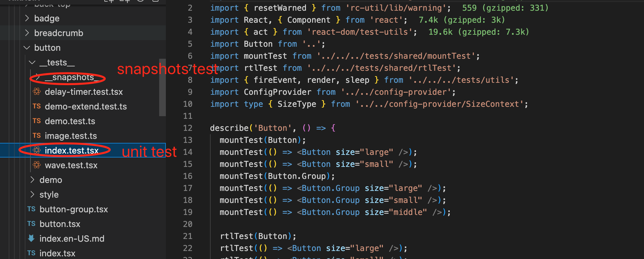Click '19.6k (gzipped: 7.3k)' import cost

[479, 32]
